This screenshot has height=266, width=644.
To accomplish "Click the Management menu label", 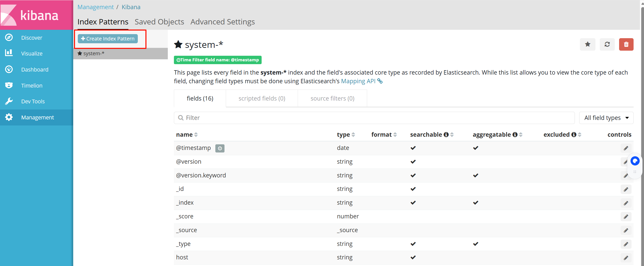I will [x=38, y=117].
